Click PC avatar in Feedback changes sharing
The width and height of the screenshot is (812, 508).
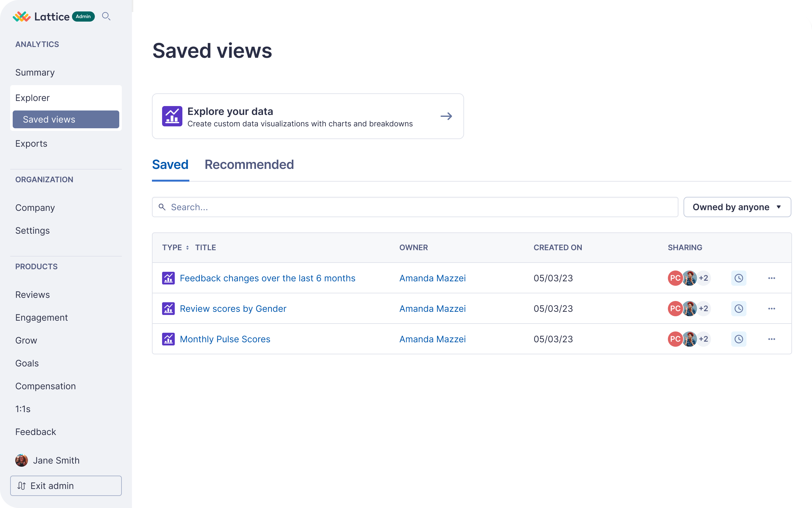675,278
